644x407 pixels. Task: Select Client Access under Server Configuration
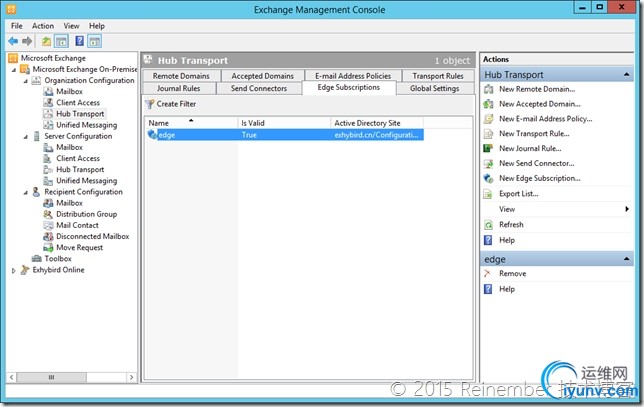[78, 159]
